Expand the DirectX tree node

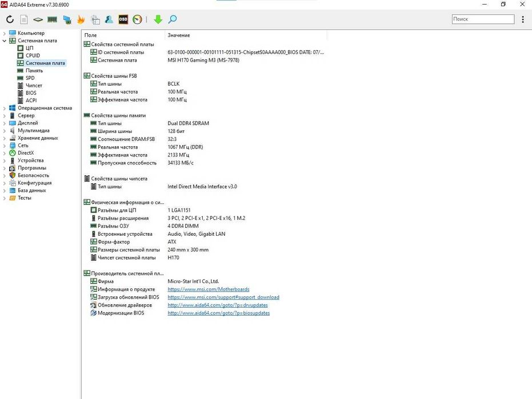(4, 153)
